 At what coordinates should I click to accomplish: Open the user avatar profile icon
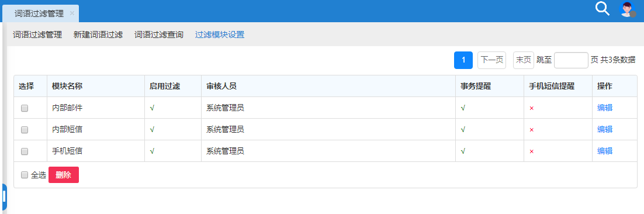click(628, 9)
